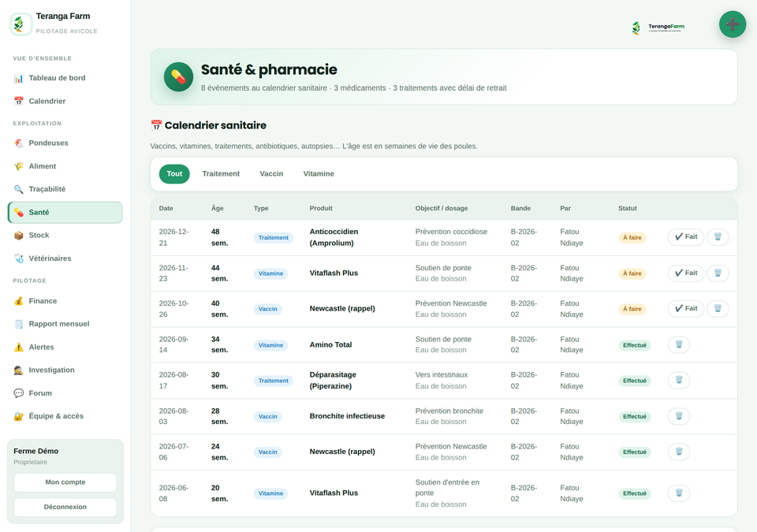This screenshot has width=757, height=532.
Task: Click Déconnexion button
Action: click(x=65, y=507)
